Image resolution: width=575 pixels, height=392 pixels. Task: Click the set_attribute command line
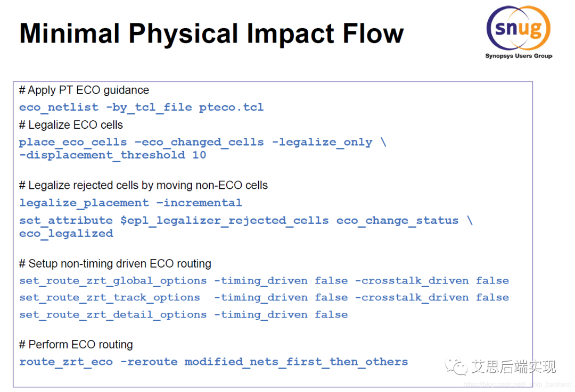(x=245, y=220)
